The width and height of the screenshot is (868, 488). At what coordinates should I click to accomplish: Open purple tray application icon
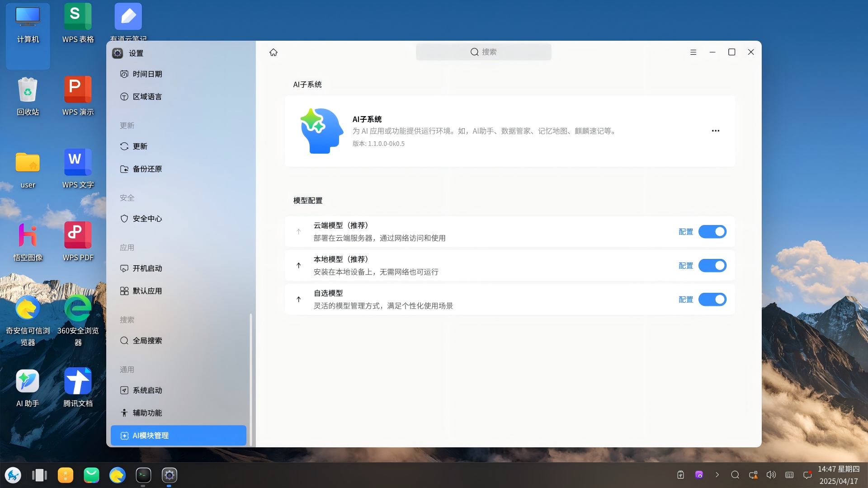[x=699, y=475]
